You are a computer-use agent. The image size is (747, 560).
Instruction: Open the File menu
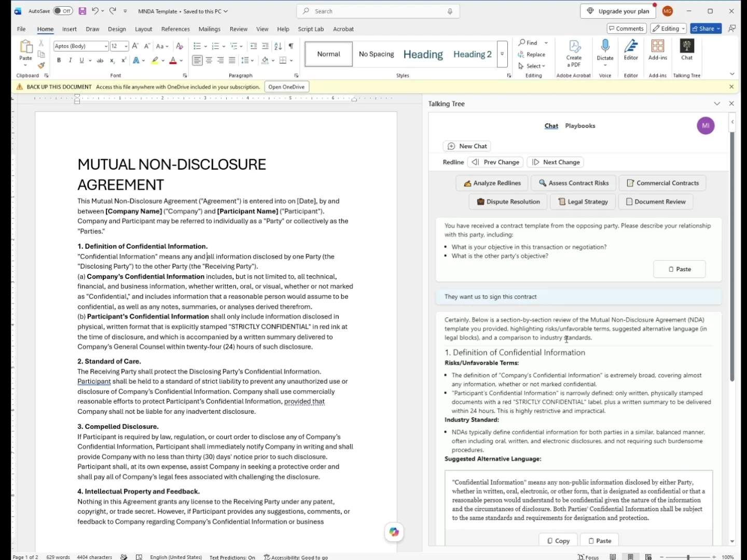point(21,29)
